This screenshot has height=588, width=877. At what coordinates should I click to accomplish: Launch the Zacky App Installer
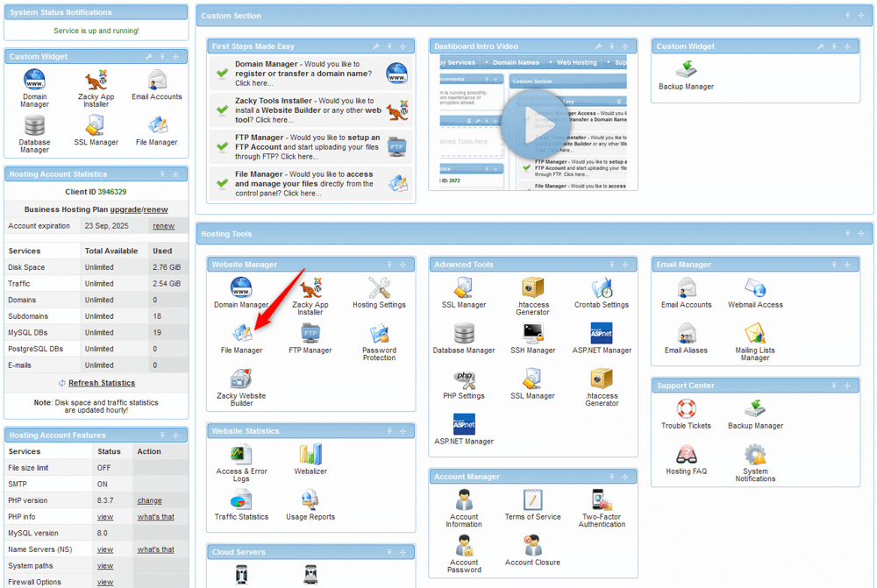[311, 289]
